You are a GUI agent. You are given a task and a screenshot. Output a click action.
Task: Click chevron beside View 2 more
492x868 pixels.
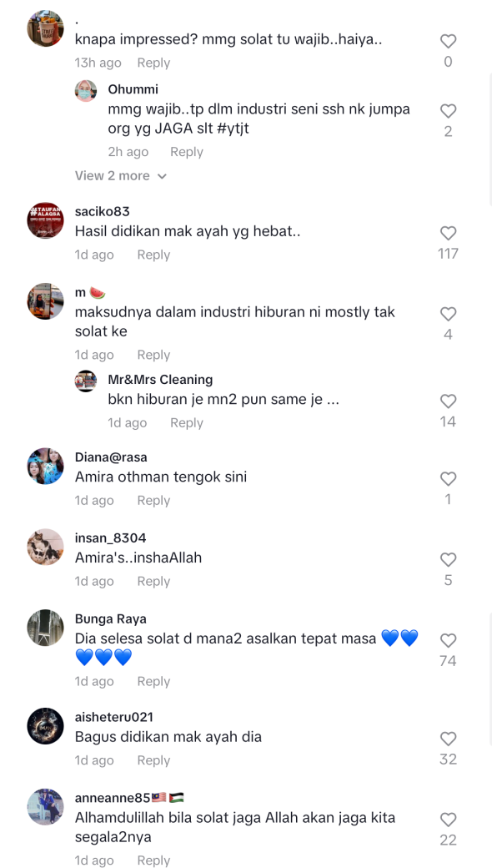(162, 176)
